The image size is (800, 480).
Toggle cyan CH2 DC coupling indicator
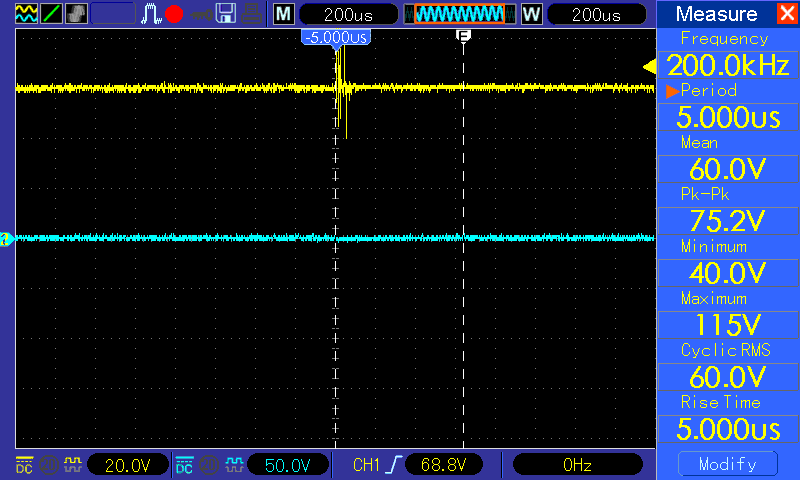(184, 465)
